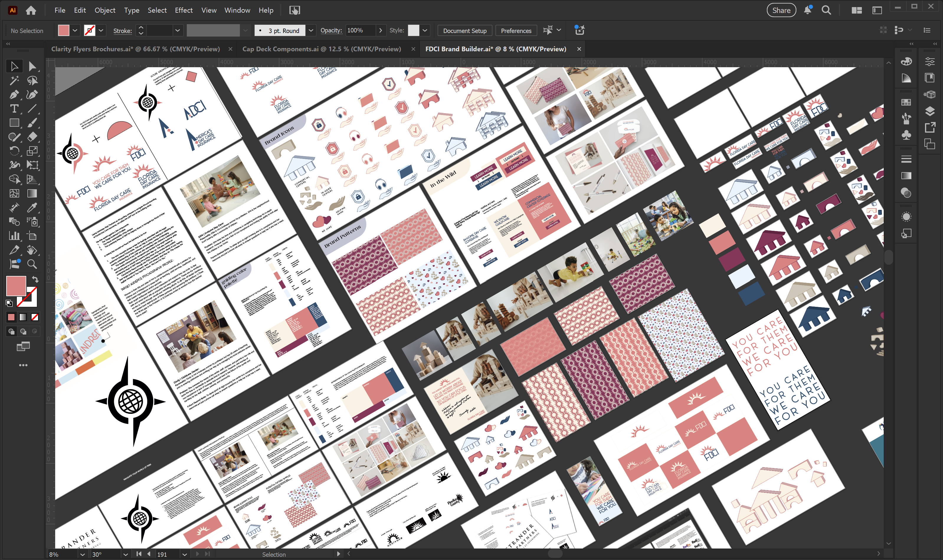Expand the 3 pt. Round brush dropdown
The image size is (943, 560).
click(311, 31)
